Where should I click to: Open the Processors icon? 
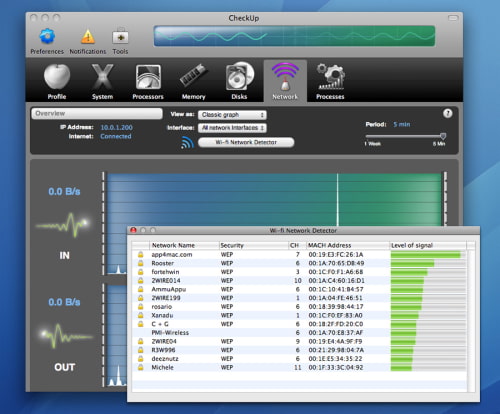point(148,77)
